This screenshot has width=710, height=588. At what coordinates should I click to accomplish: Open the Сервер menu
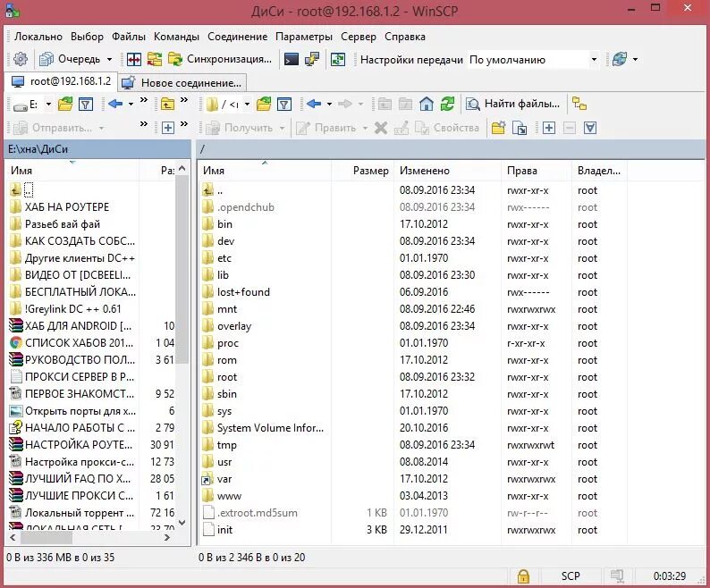pos(359,37)
